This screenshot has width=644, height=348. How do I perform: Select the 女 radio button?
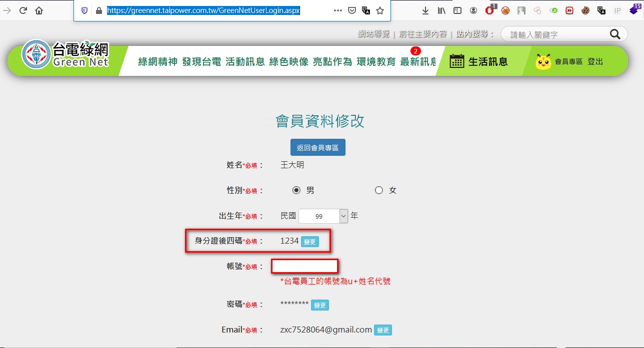(378, 190)
